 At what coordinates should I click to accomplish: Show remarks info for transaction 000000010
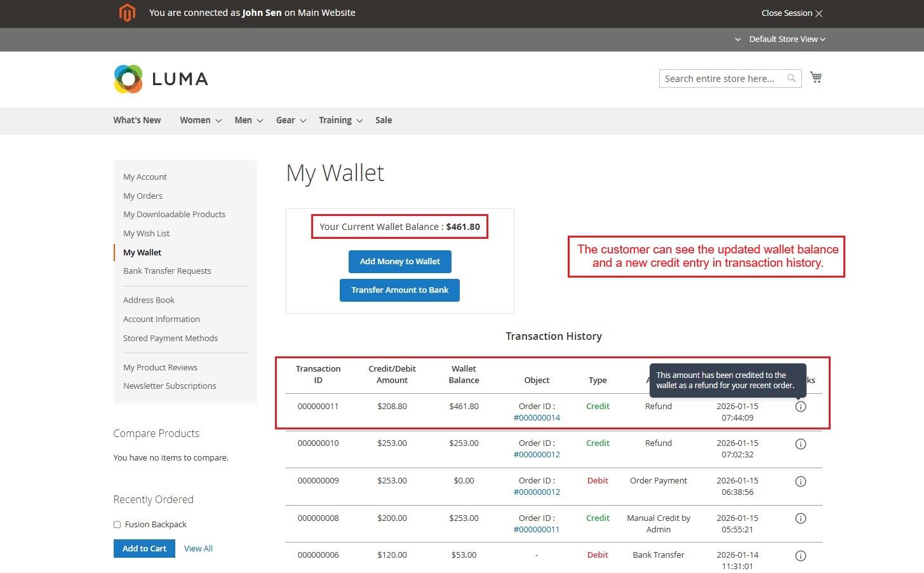pos(800,444)
